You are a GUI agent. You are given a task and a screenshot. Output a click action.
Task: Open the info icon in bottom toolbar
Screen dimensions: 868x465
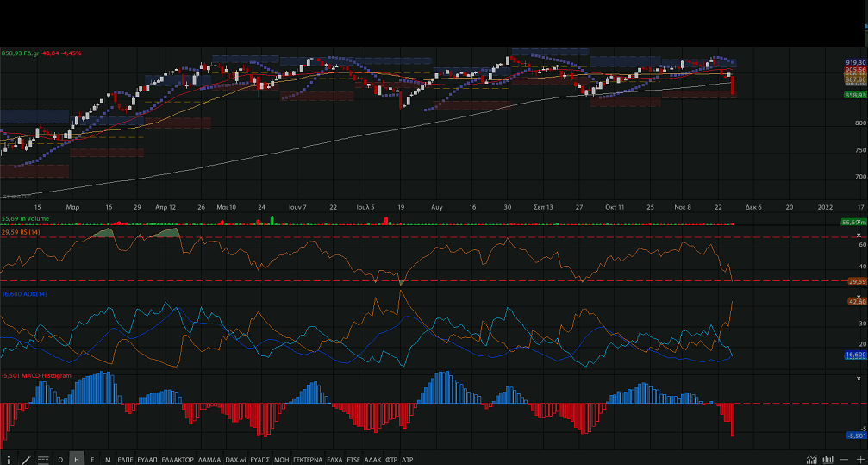(x=9, y=459)
